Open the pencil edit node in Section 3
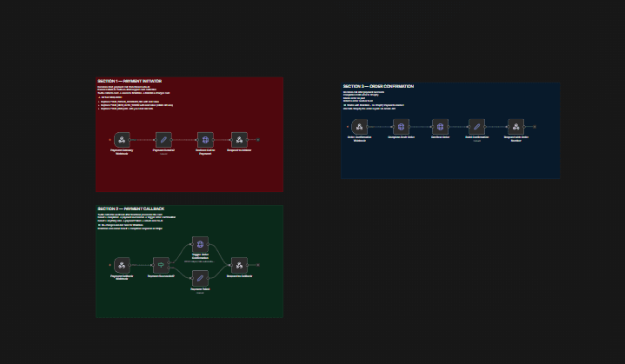This screenshot has width=625, height=364. click(x=476, y=127)
